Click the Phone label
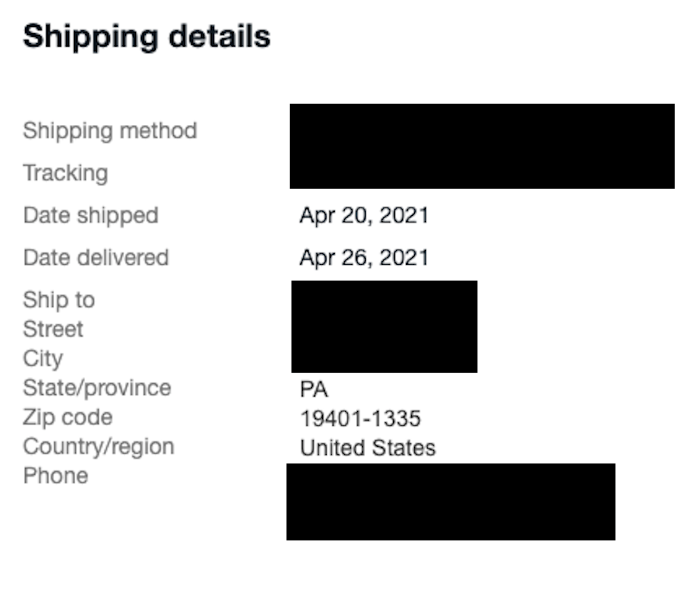Viewport: 700px width, 599px height. click(x=55, y=475)
